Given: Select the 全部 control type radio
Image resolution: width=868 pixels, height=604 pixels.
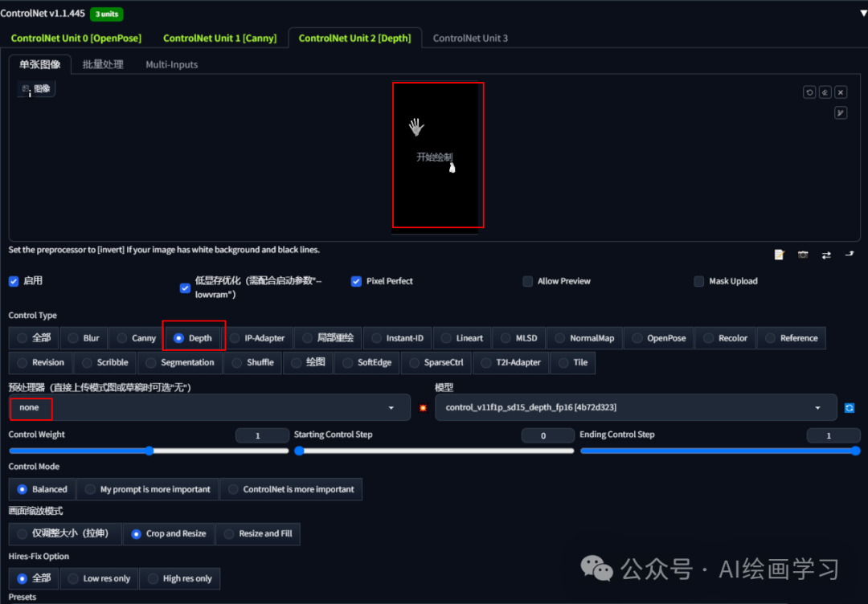Looking at the screenshot, I should (34, 338).
